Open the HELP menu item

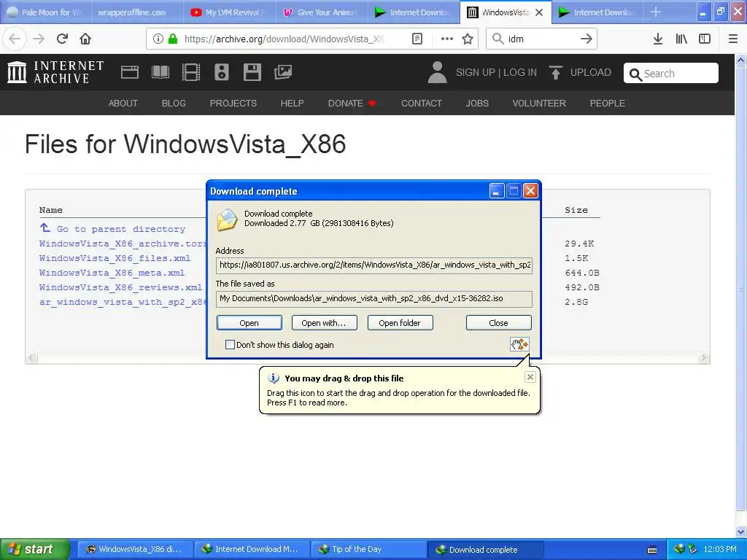point(292,104)
